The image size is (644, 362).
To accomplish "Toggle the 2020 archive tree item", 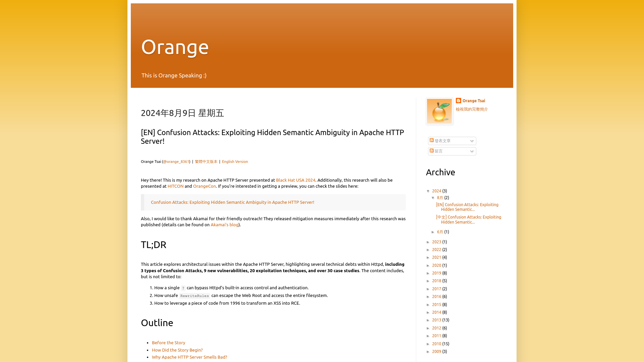I will (429, 265).
